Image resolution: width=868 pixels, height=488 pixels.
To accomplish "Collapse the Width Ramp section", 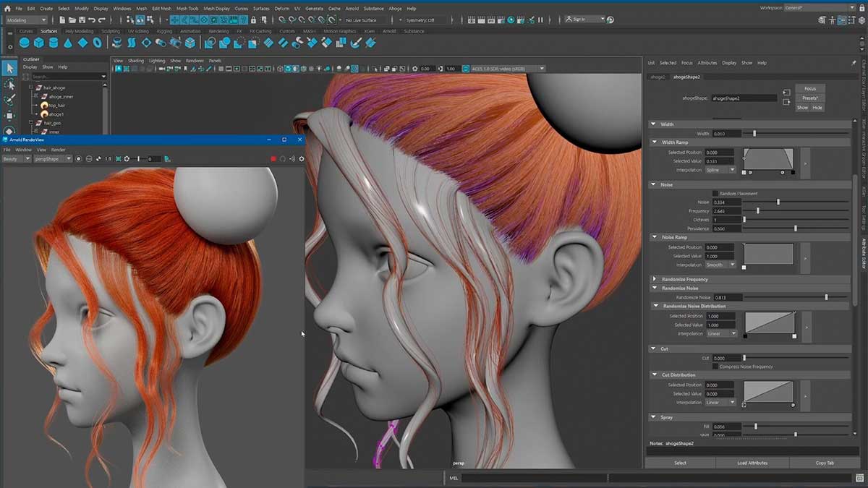I will click(655, 142).
